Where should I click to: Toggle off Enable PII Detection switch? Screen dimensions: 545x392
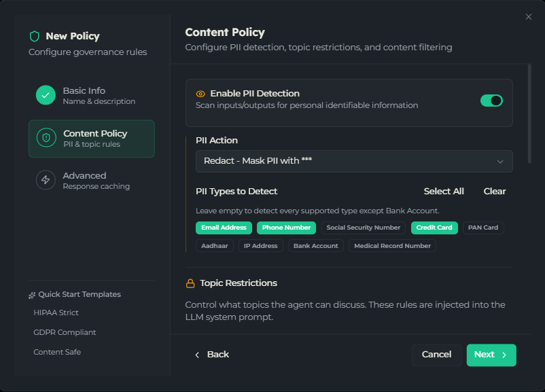pyautogui.click(x=491, y=101)
